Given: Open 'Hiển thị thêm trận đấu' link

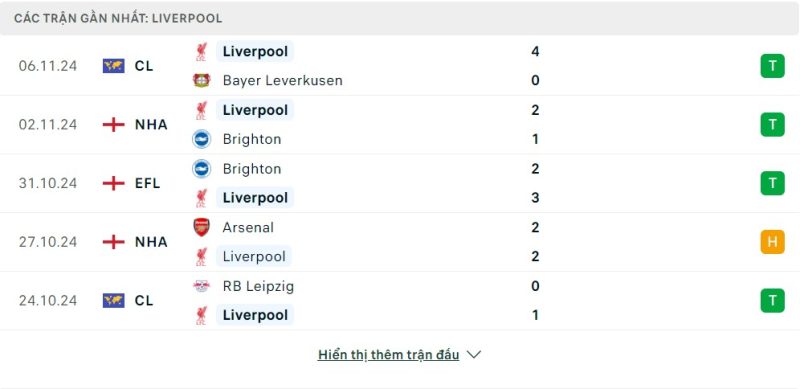Looking at the screenshot, I should (x=388, y=355).
